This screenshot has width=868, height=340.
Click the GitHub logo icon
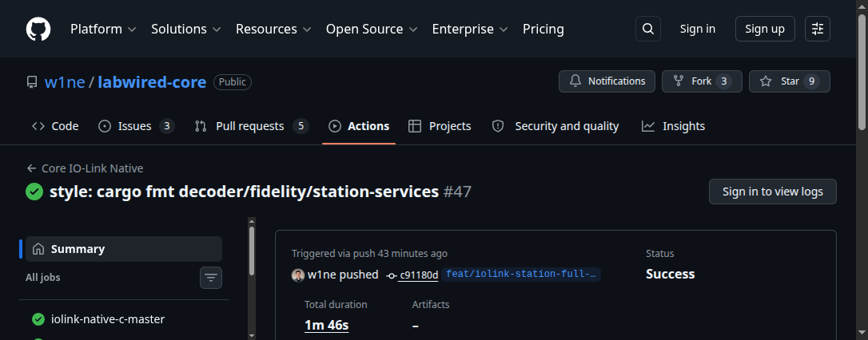[x=38, y=29]
